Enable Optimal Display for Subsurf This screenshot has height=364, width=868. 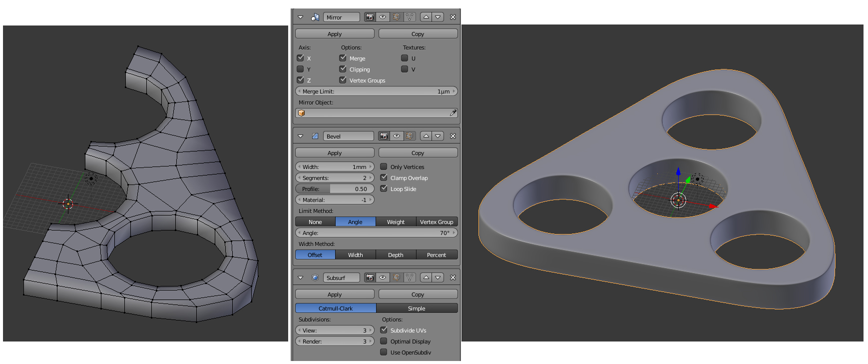[x=384, y=341]
